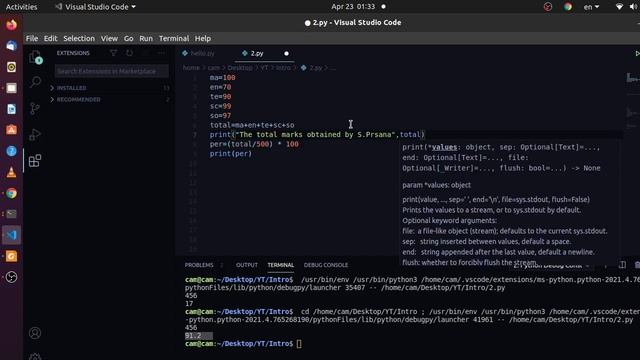Open the terminal selector dropdown
640x360 pixels.
[551, 265]
